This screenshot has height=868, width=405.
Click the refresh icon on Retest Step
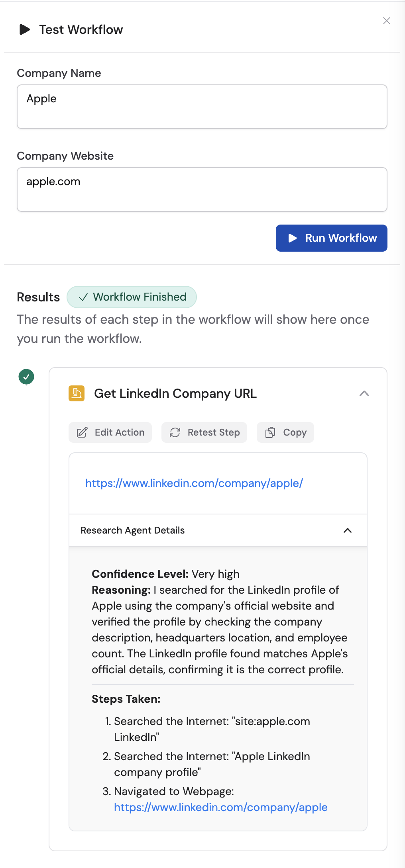[175, 432]
